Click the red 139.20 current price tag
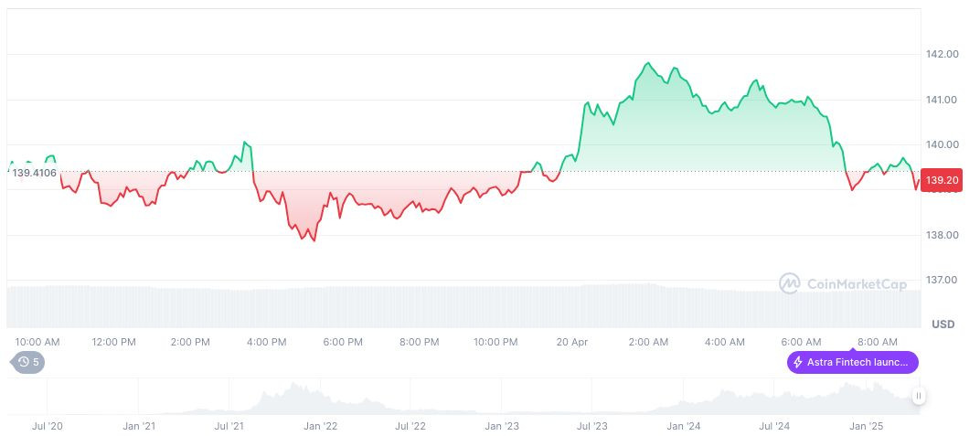 [941, 181]
